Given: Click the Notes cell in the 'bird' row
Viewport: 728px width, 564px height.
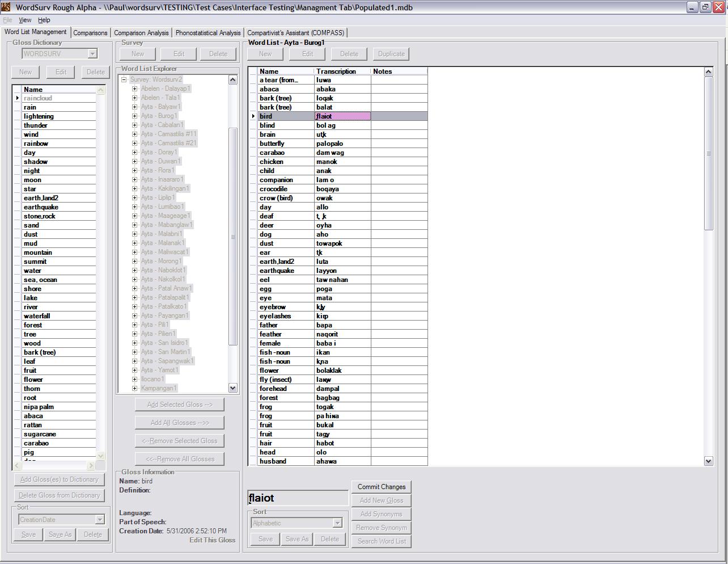Looking at the screenshot, I should pyautogui.click(x=399, y=116).
